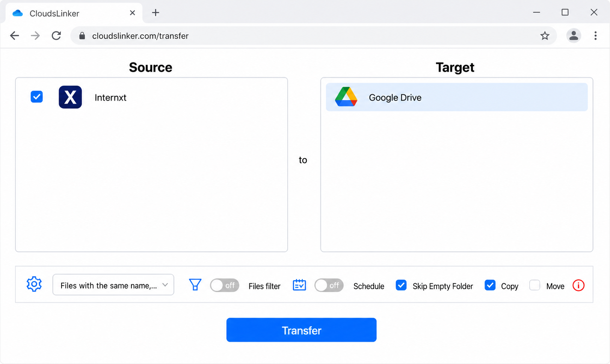Open a new browser tab

click(x=156, y=13)
